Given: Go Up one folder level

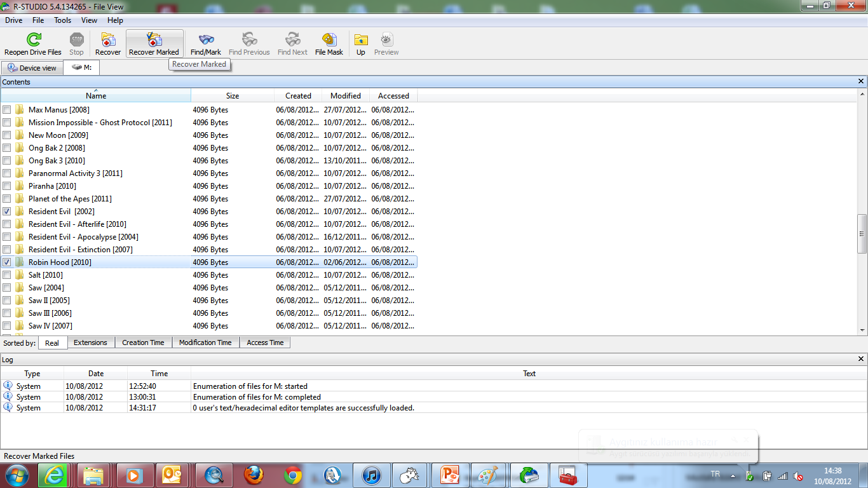Looking at the screenshot, I should [361, 40].
